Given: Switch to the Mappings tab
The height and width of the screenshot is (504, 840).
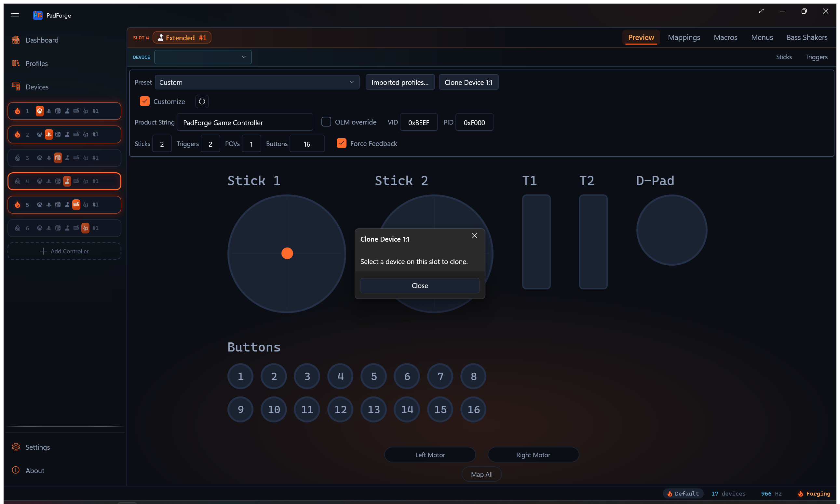Looking at the screenshot, I should 684,37.
